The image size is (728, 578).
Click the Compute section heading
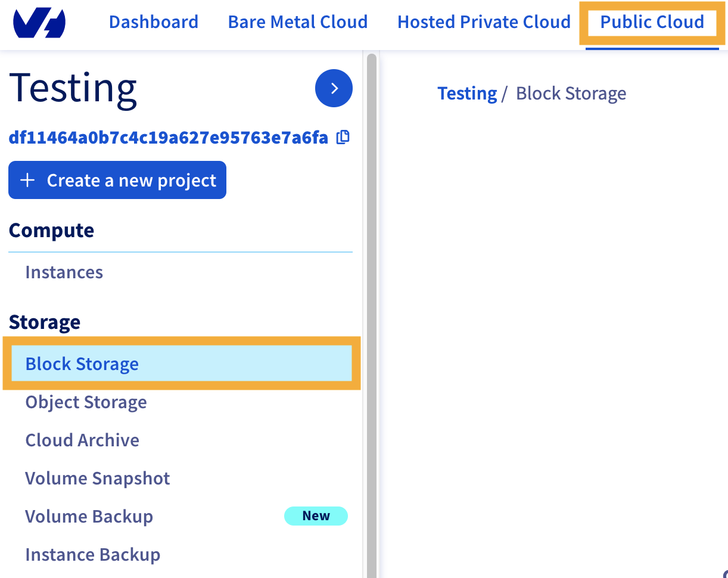click(51, 231)
